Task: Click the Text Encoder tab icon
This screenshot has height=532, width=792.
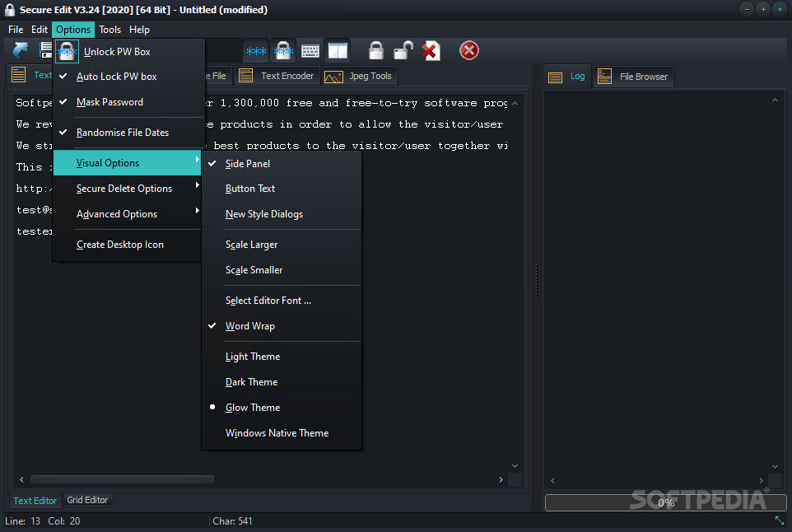Action: click(245, 76)
